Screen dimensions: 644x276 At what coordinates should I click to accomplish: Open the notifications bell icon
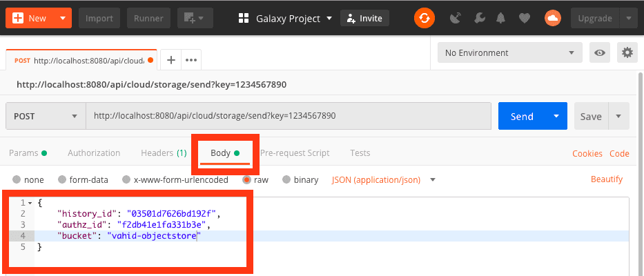pyautogui.click(x=500, y=19)
